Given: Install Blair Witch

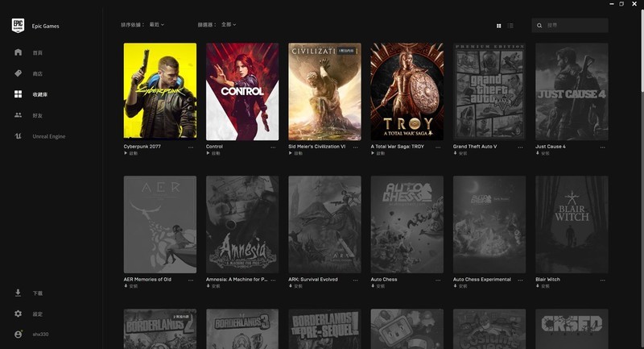Looking at the screenshot, I should click(x=543, y=286).
